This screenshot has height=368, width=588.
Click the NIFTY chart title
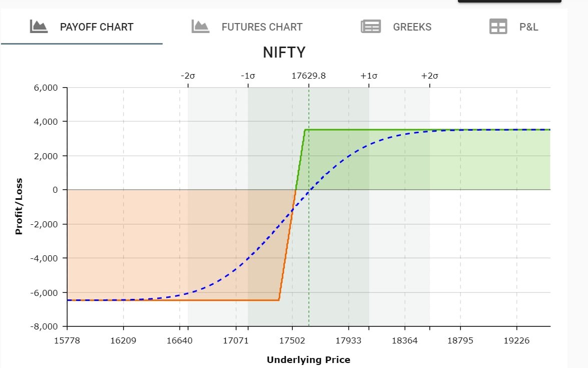(x=284, y=53)
